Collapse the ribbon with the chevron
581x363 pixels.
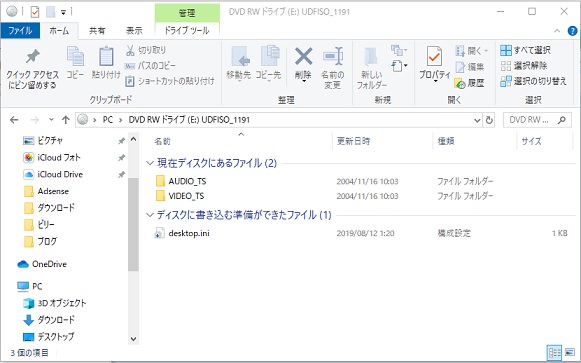point(557,31)
